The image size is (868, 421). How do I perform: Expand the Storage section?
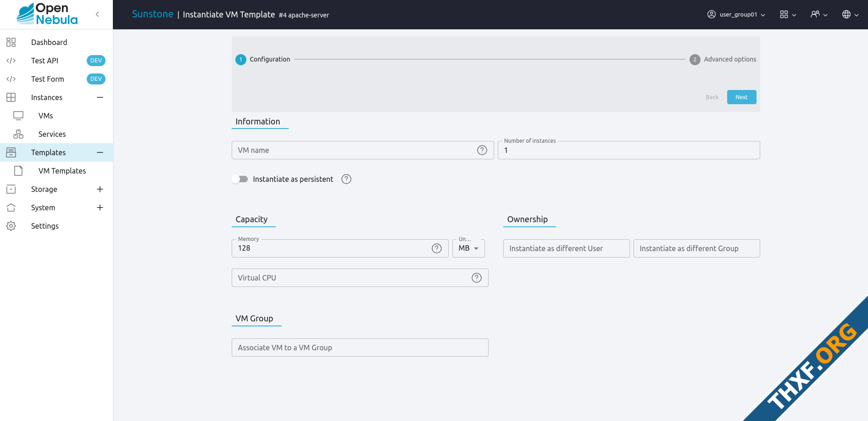click(x=100, y=189)
